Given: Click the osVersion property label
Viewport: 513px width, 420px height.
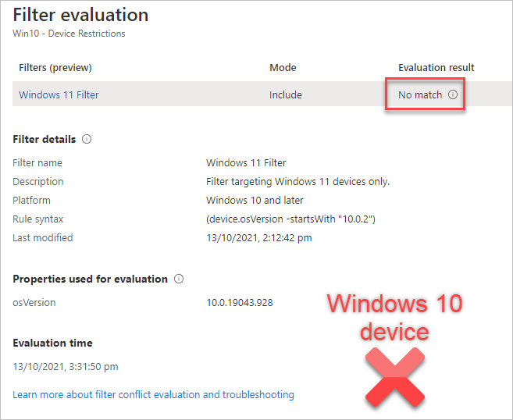Looking at the screenshot, I should 34,303.
